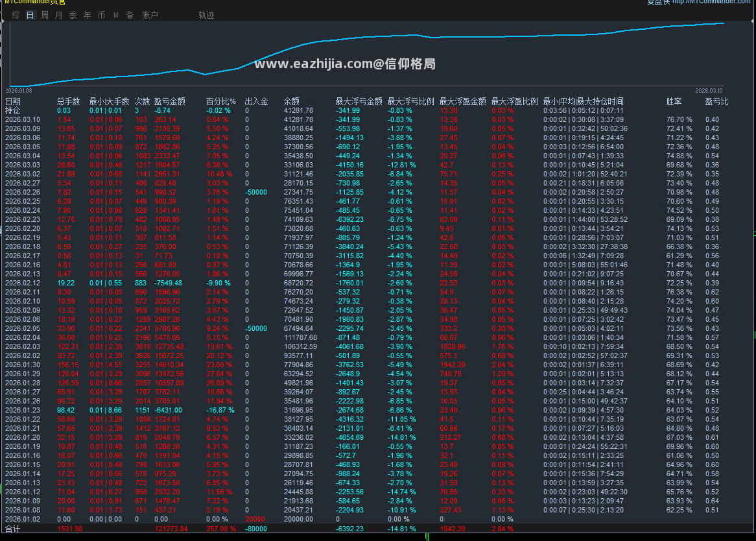Sort by the 总手数 column header
756x541 pixels.
click(x=69, y=101)
